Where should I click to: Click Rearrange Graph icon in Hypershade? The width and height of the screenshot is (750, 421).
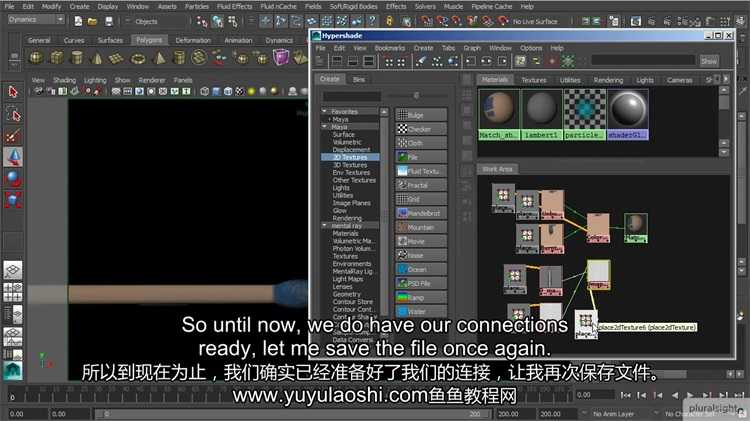pyautogui.click(x=437, y=61)
